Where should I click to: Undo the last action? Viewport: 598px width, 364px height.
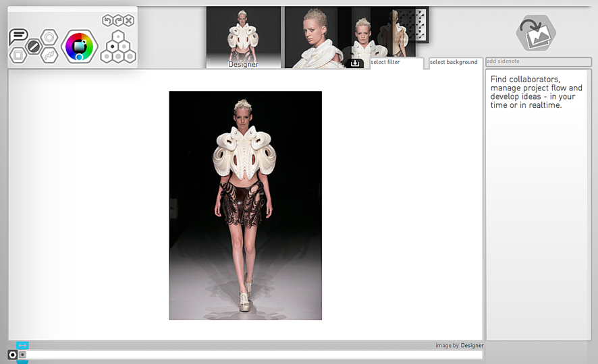click(x=107, y=21)
